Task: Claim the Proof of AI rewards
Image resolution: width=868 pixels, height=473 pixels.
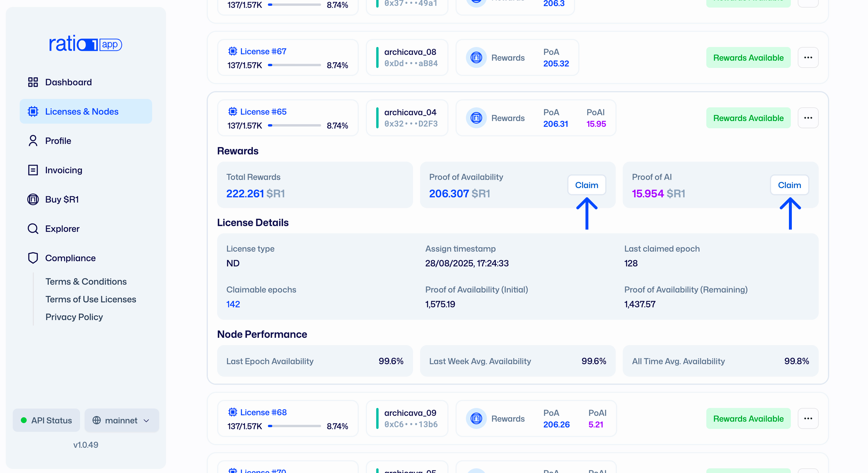Action: 790,185
